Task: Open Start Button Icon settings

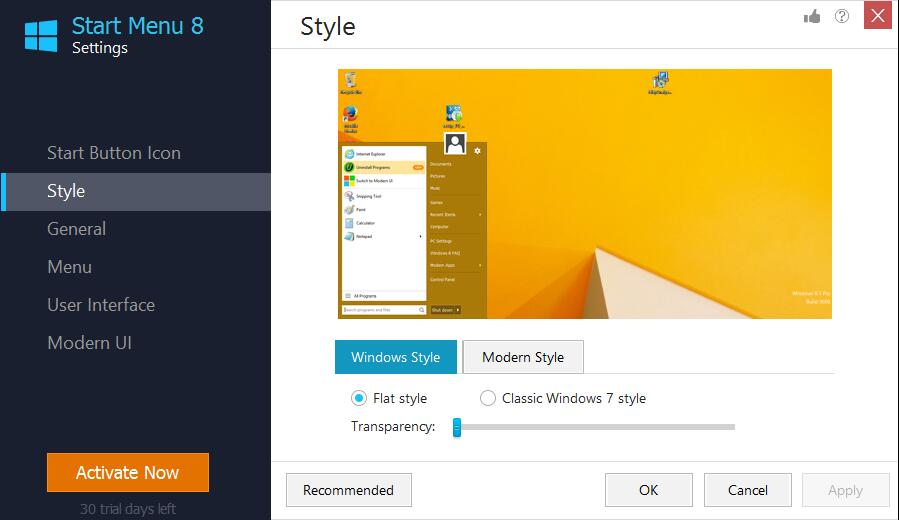Action: (x=114, y=153)
